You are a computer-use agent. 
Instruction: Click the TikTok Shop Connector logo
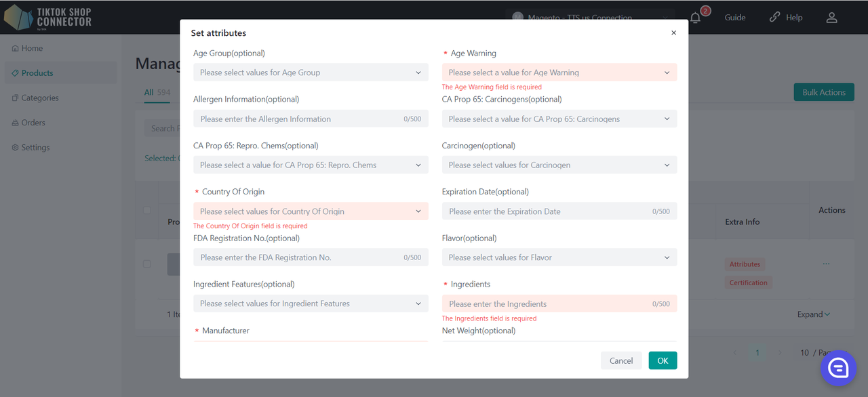[47, 18]
